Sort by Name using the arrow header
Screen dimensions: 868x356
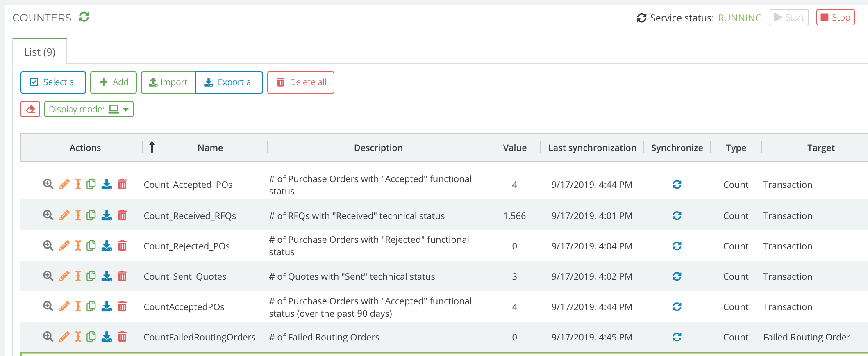point(152,147)
